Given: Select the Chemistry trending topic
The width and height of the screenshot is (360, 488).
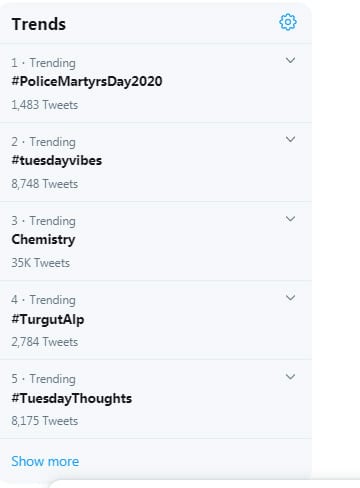Looking at the screenshot, I should [43, 240].
